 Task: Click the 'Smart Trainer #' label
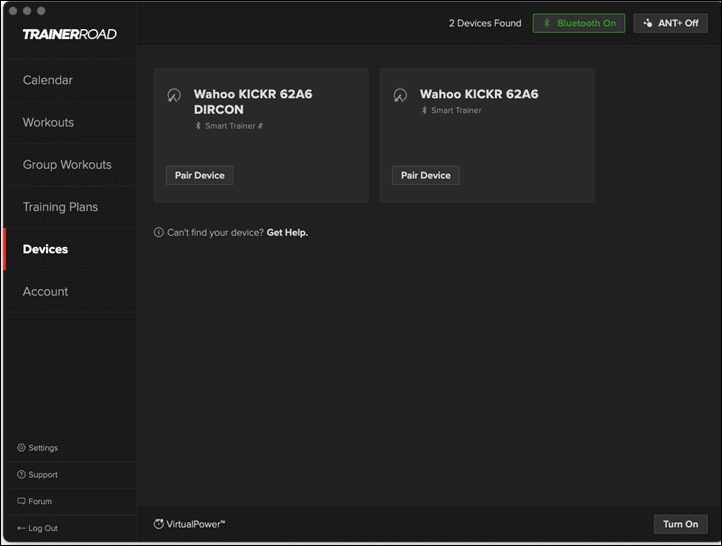tap(234, 126)
